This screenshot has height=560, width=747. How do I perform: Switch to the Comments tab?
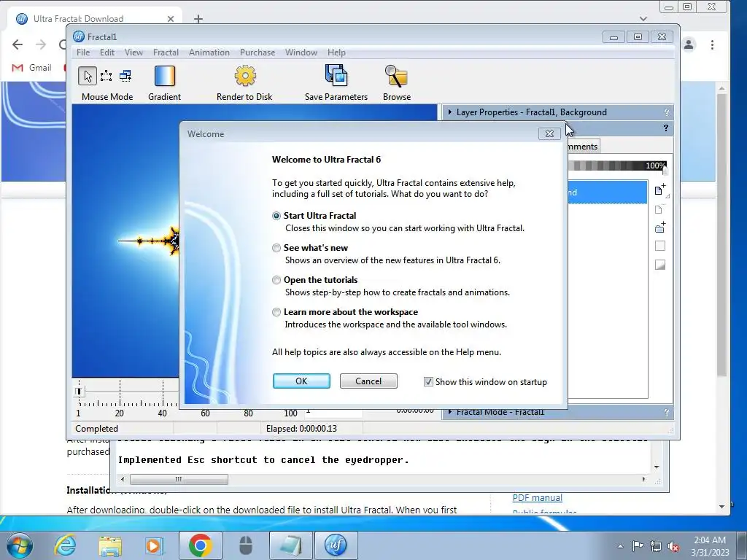point(583,147)
